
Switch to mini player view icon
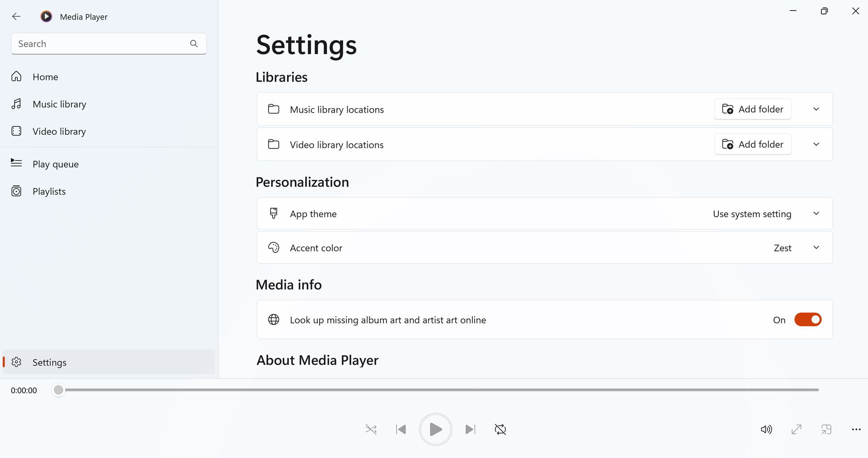(826, 429)
